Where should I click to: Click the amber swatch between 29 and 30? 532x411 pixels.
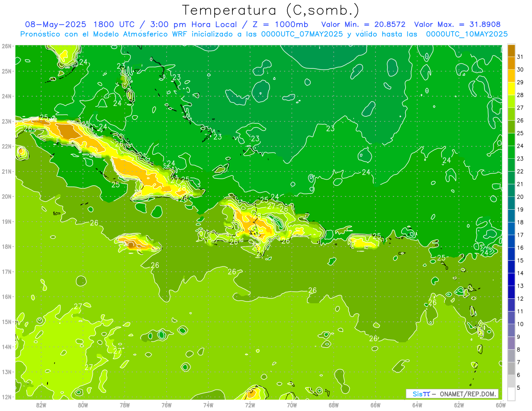coord(511,76)
